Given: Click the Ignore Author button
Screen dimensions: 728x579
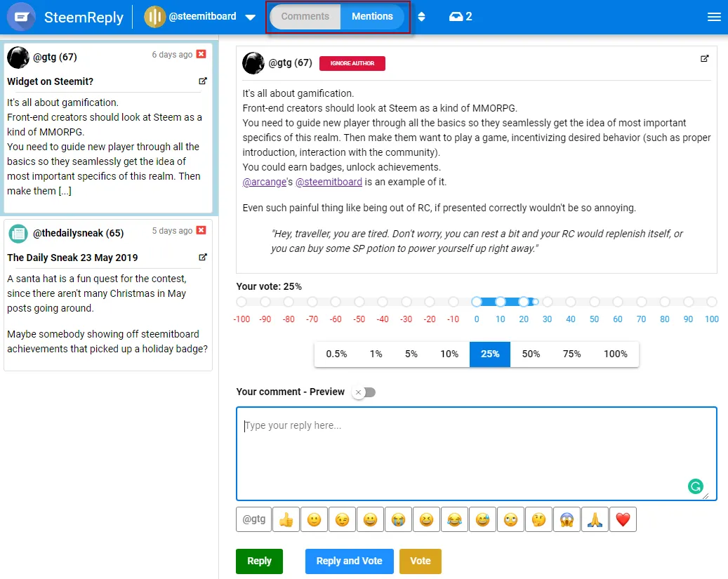Looking at the screenshot, I should coord(352,63).
